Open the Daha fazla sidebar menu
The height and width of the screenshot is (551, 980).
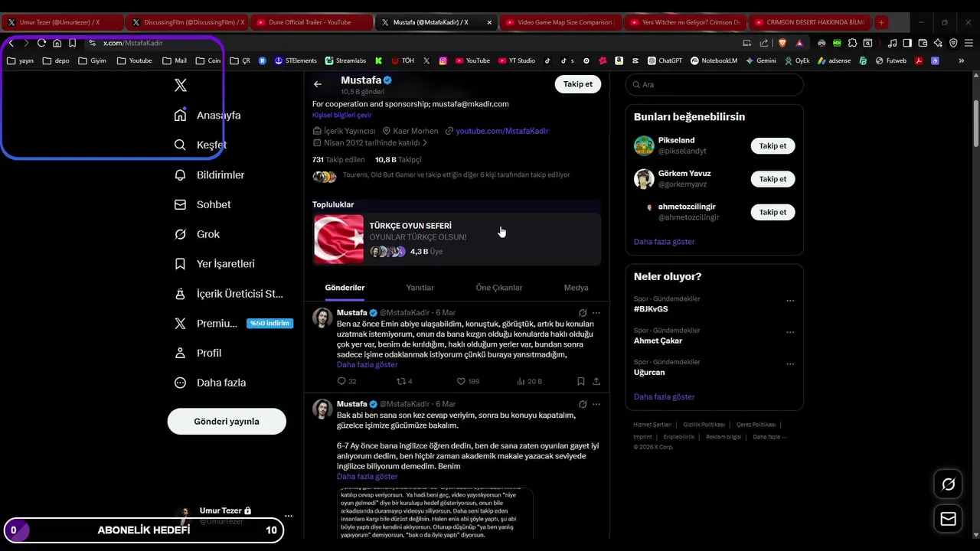point(211,383)
